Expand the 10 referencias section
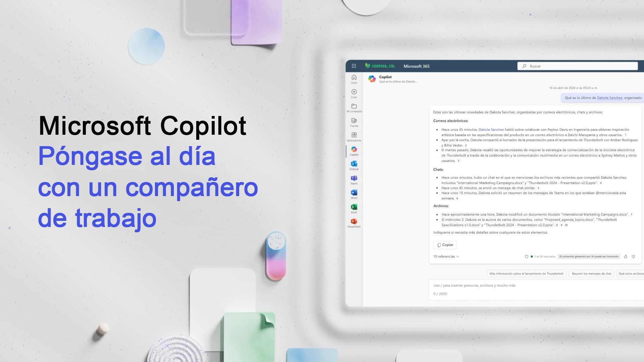The width and height of the screenshot is (644, 362). [x=446, y=256]
